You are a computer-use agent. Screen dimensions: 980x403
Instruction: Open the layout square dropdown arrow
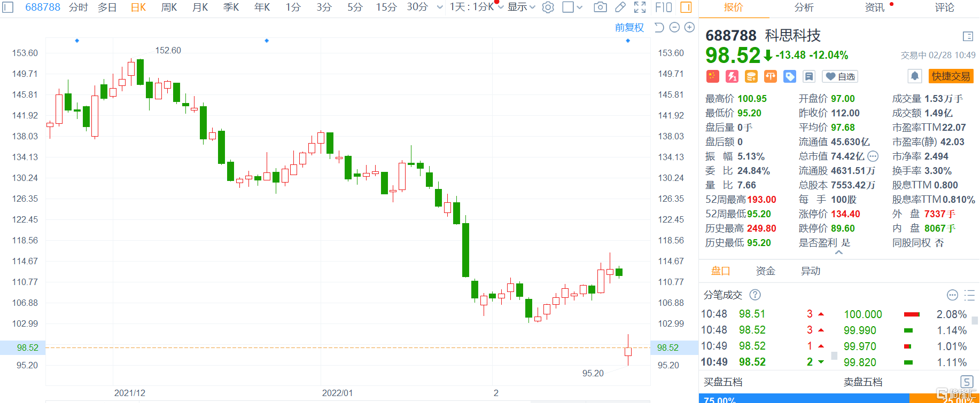580,7
